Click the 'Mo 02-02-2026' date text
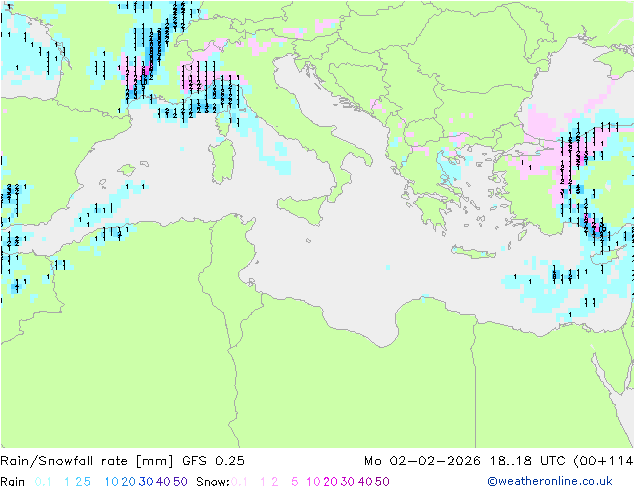 [422, 461]
